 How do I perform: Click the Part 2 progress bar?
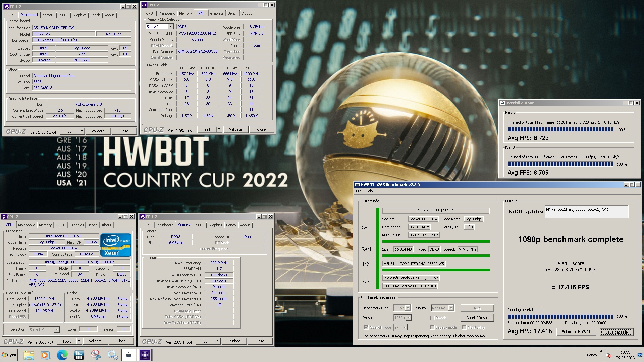tap(560, 164)
